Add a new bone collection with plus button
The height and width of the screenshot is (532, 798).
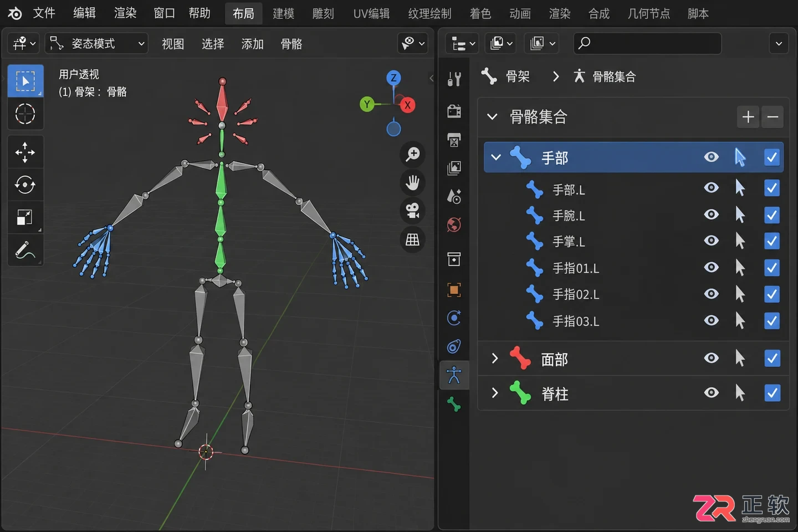click(x=748, y=116)
